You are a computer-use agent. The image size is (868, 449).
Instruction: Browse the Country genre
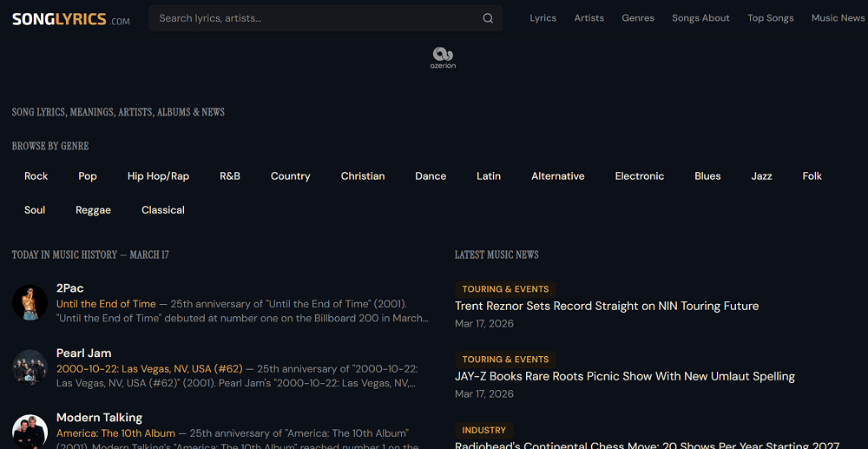coord(290,176)
